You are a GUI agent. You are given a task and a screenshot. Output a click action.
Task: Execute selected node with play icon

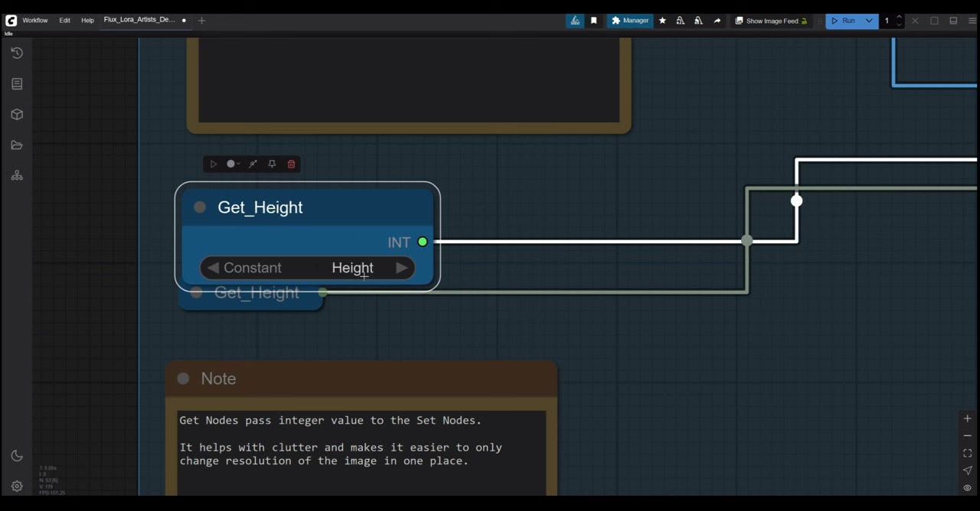pyautogui.click(x=214, y=164)
